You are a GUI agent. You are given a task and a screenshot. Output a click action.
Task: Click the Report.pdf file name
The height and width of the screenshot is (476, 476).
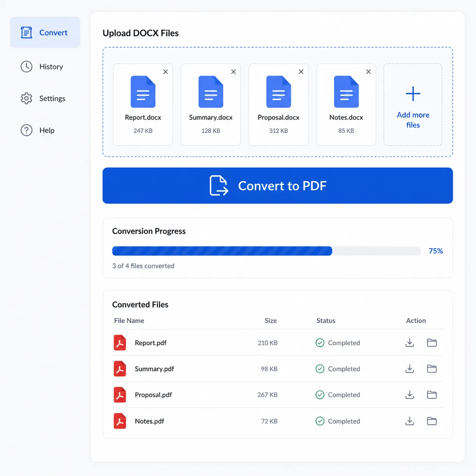tap(151, 343)
